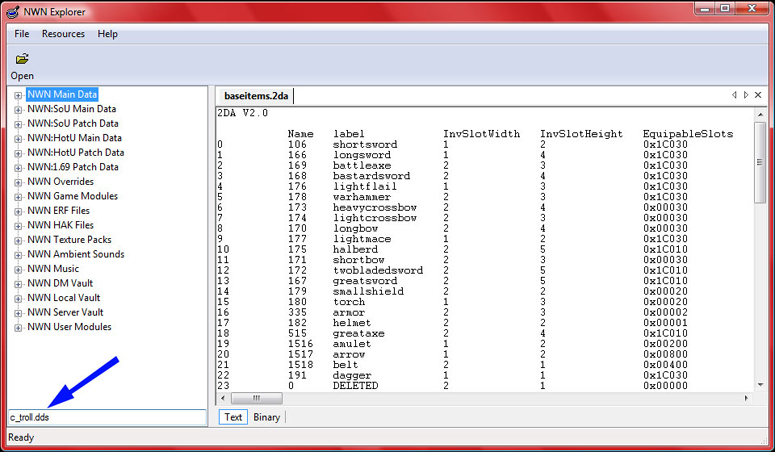The image size is (775, 452).
Task: Click the horizontal scrollbar left arrow
Action: 223,398
